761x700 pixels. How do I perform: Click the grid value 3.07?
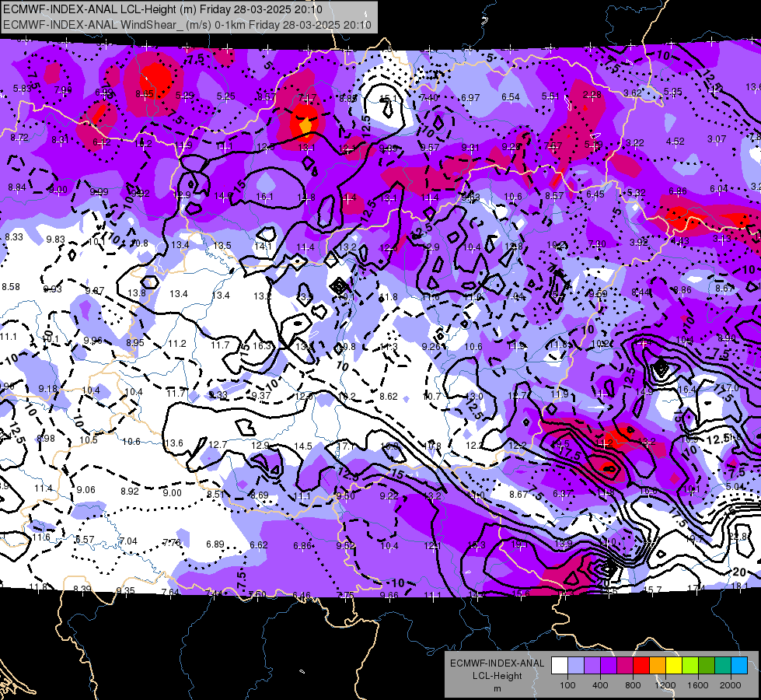coord(717,139)
